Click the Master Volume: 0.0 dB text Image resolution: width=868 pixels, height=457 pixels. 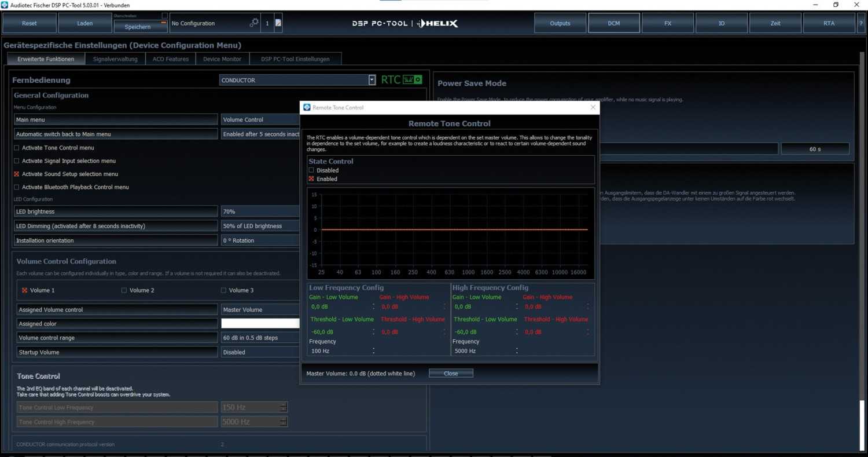point(361,374)
